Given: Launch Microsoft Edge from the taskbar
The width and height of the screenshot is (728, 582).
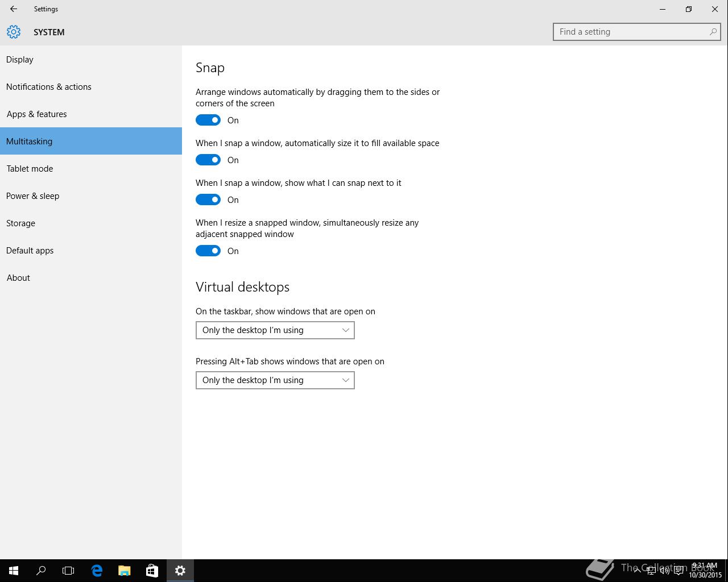Looking at the screenshot, I should (97, 571).
